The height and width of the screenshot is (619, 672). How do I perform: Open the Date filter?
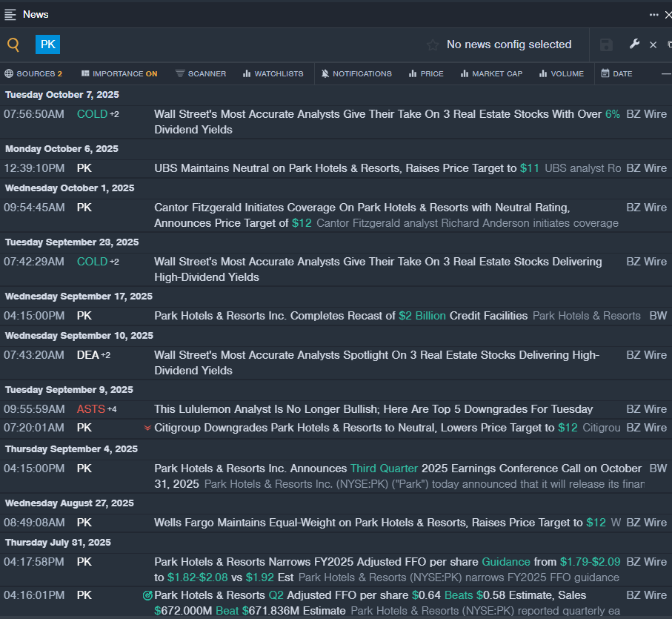pyautogui.click(x=616, y=73)
